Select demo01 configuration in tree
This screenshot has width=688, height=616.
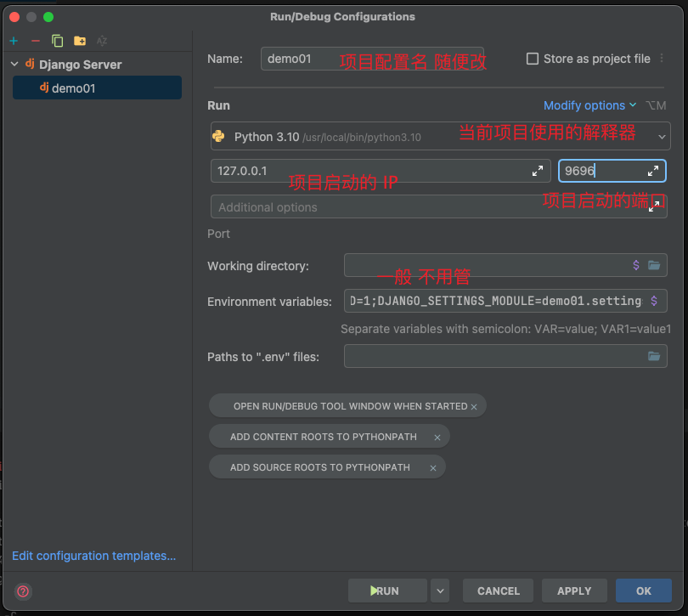(x=97, y=88)
